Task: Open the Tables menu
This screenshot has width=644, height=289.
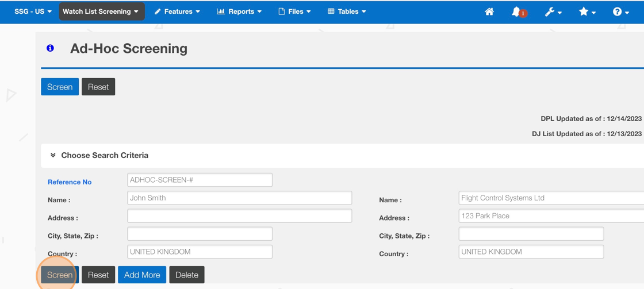Action: point(347,11)
